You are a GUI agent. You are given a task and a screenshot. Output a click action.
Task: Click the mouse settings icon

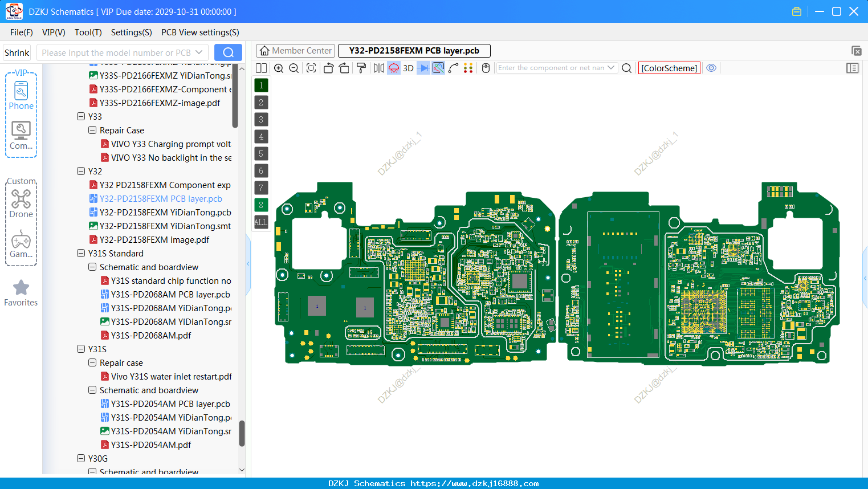[x=486, y=68]
